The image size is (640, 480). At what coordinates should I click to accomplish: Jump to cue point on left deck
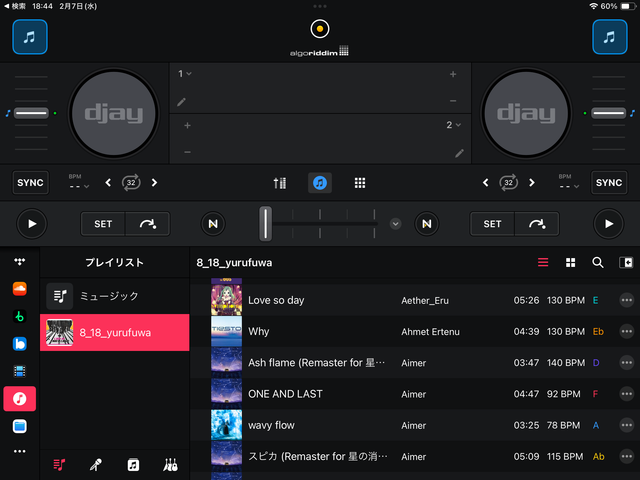[x=147, y=224]
